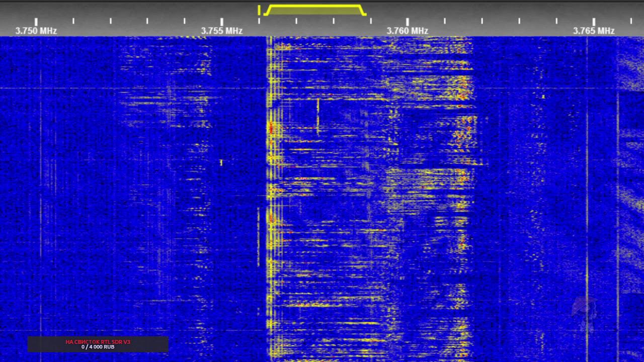Click the 3.760 MHz frequency label
Viewport: 644px width, 362px height.
(408, 31)
